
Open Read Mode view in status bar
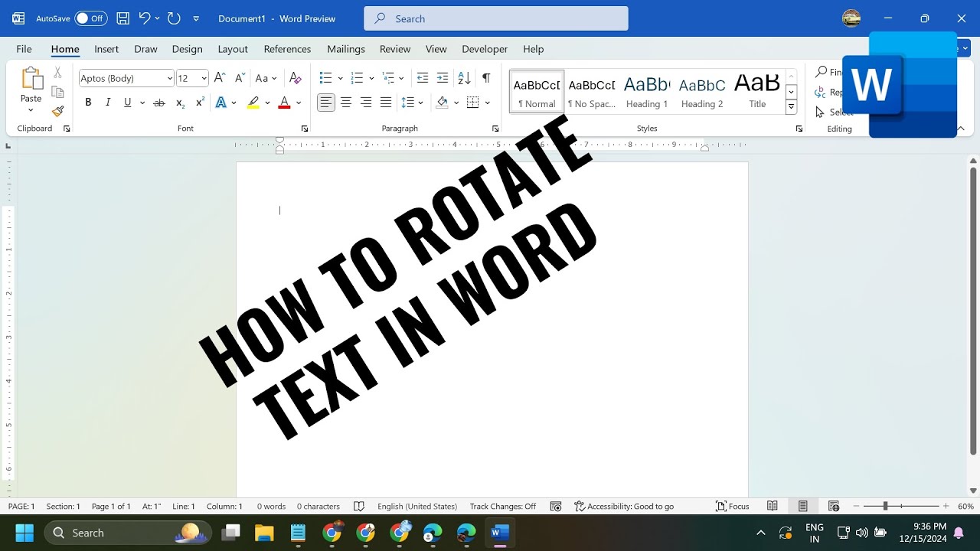pos(773,507)
